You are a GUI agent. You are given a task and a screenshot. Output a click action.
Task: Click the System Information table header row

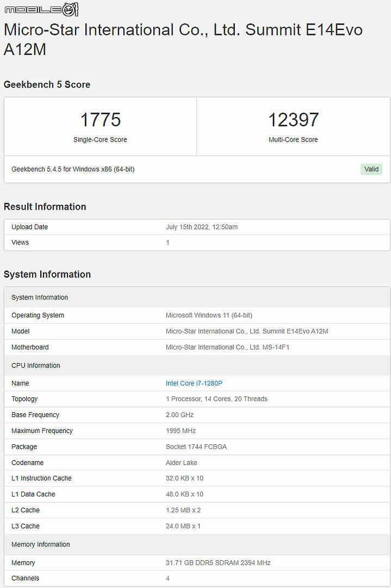click(x=197, y=297)
